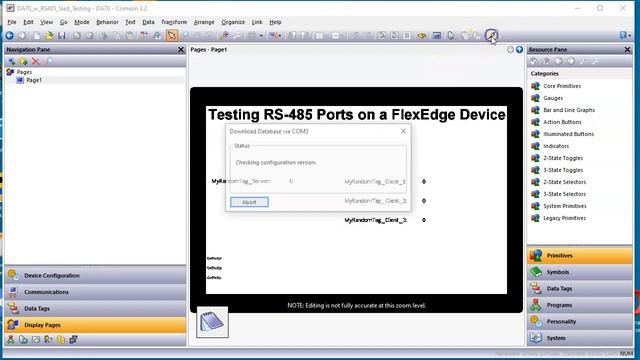Click the MyRandomTag_Client_3 label on page
The image size is (640, 360).
(376, 220)
